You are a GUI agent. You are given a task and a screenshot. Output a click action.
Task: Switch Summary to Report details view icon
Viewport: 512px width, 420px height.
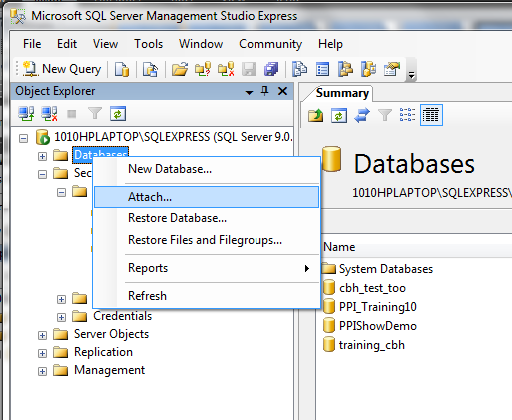tap(431, 115)
